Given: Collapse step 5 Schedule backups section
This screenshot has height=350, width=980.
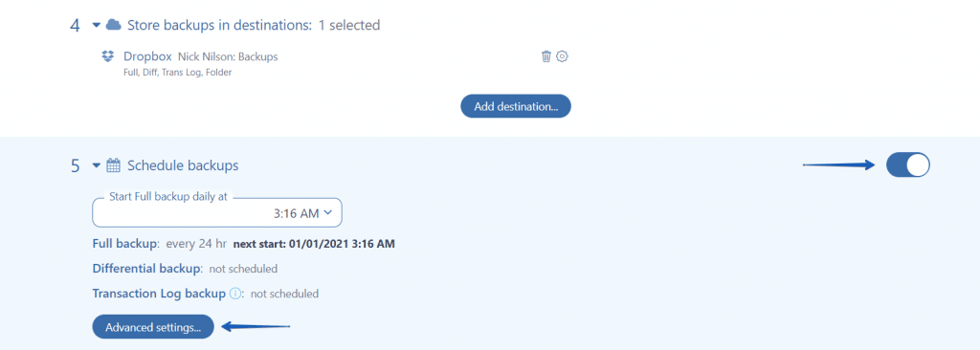Looking at the screenshot, I should (x=97, y=165).
